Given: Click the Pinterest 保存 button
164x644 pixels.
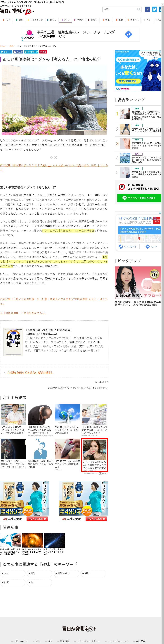Looking at the screenshot, I should coord(43,52).
